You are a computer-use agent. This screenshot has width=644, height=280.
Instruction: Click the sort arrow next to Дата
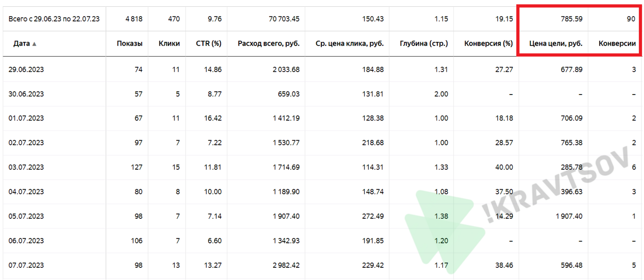pos(34,43)
